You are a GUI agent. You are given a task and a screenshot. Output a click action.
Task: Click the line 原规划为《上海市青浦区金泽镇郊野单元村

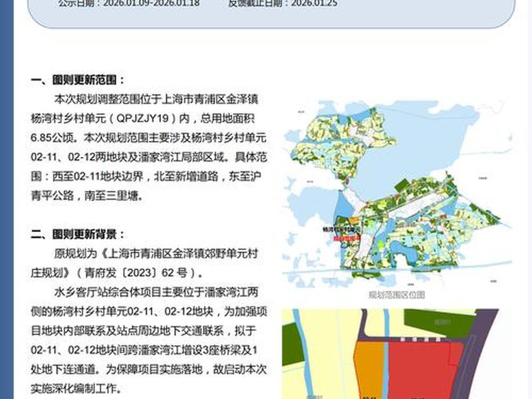pyautogui.click(x=156, y=253)
